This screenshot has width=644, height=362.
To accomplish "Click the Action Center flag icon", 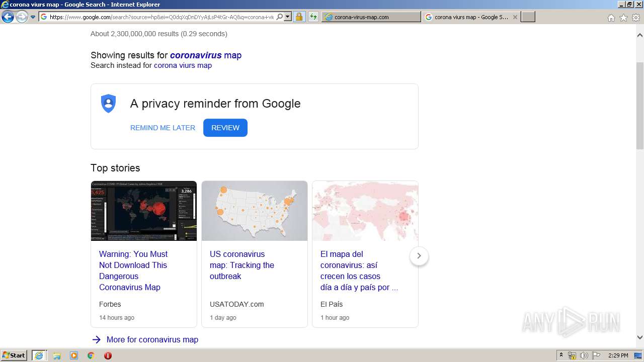I will click(596, 355).
